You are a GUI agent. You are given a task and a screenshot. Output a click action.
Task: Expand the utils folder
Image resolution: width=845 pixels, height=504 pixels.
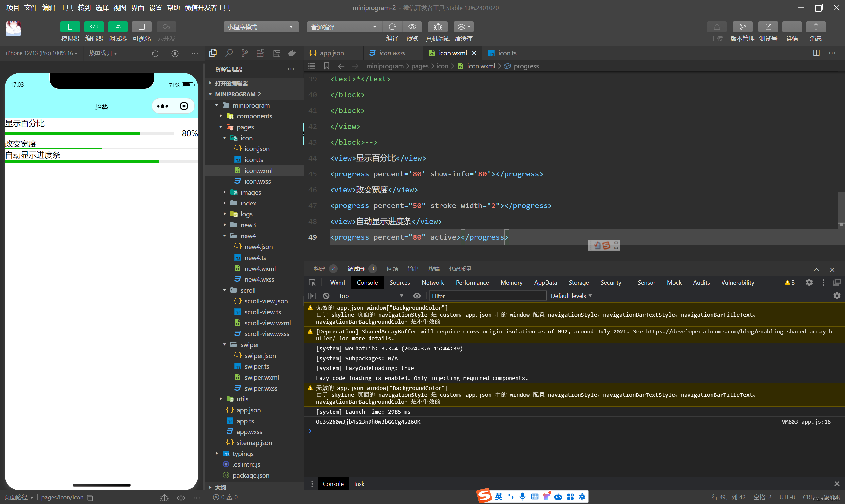tap(242, 399)
